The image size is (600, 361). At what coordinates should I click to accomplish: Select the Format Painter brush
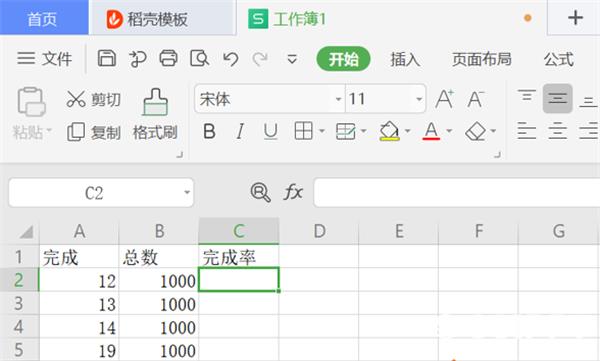(155, 102)
